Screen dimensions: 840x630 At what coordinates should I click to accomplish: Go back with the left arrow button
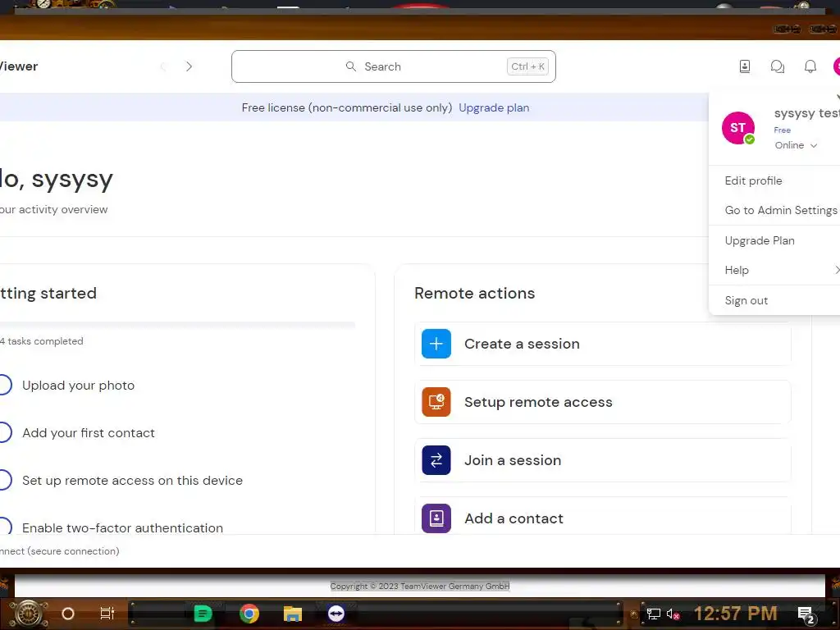pyautogui.click(x=163, y=66)
